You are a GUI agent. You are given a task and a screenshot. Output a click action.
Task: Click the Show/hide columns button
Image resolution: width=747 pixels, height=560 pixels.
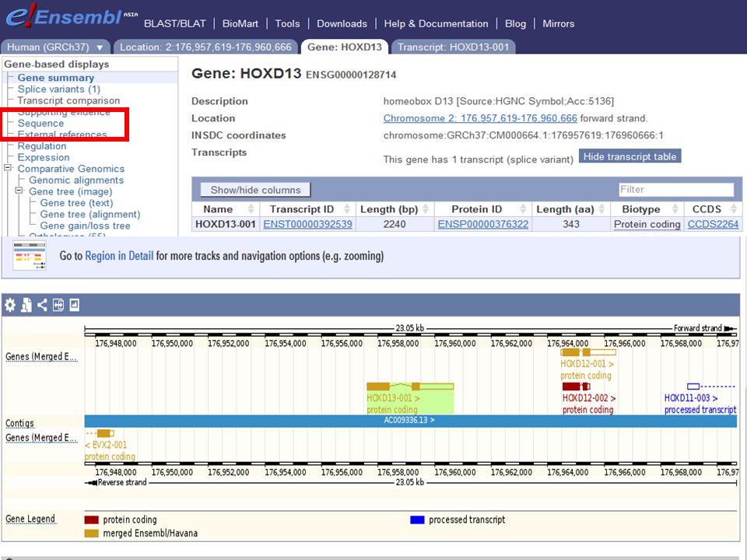(255, 190)
